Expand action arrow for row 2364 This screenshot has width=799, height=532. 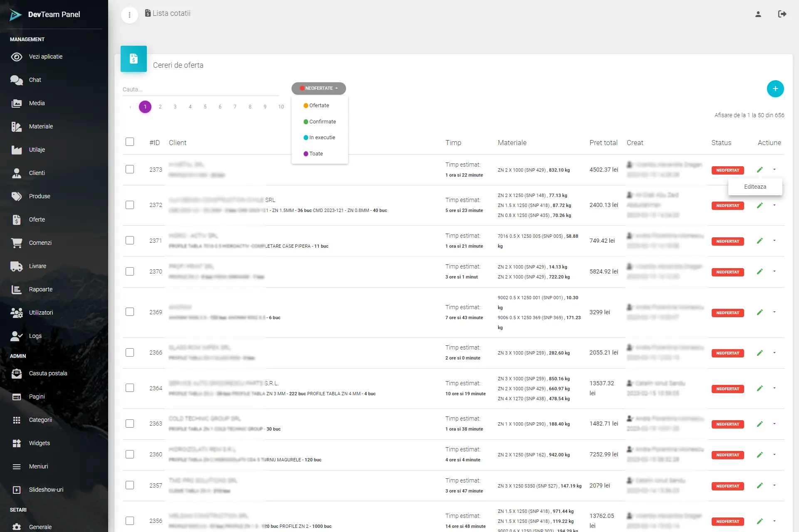pyautogui.click(x=774, y=388)
